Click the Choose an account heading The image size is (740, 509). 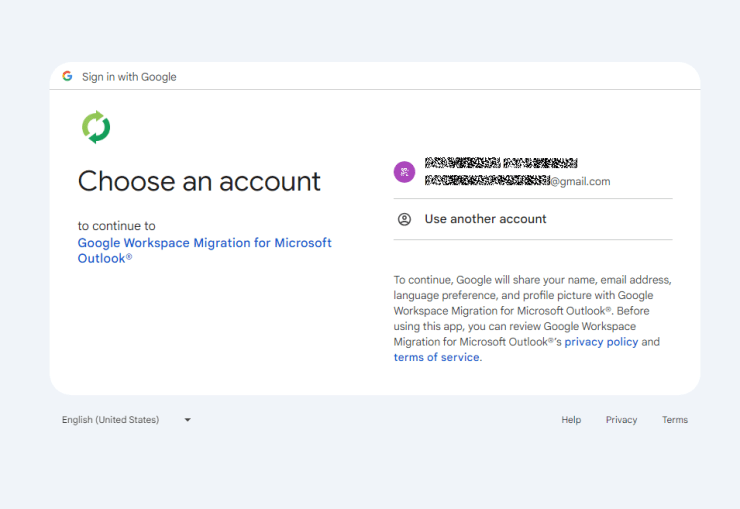pyautogui.click(x=199, y=181)
